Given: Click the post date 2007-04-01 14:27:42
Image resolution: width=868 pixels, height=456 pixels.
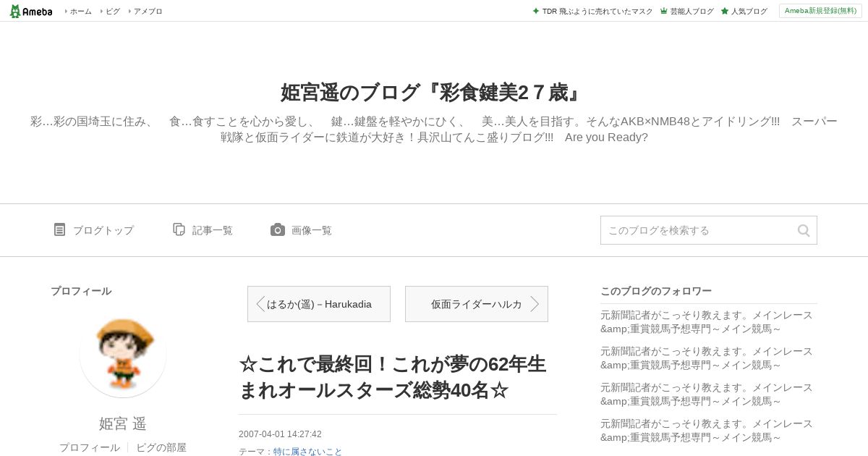Looking at the screenshot, I should click(280, 434).
